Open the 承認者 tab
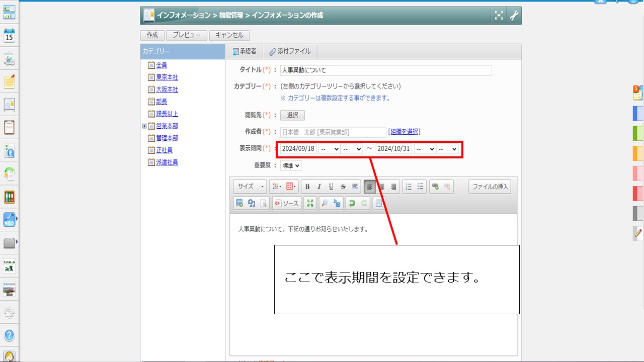 (x=245, y=51)
